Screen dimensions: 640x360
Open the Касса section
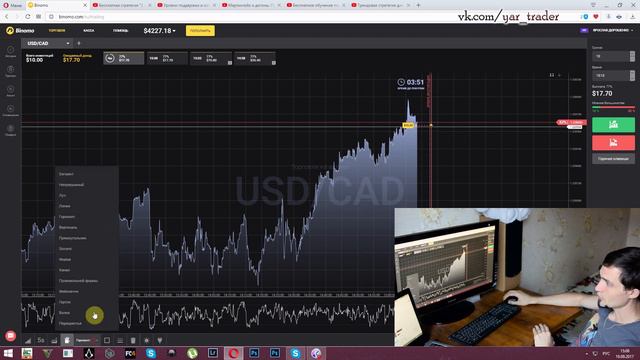[x=89, y=31]
